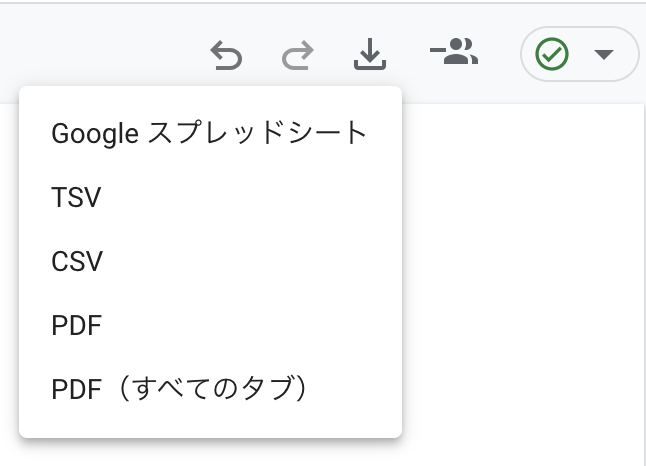This screenshot has height=466, width=646.
Task: Select Google スプレッドシート export option
Action: tap(211, 133)
